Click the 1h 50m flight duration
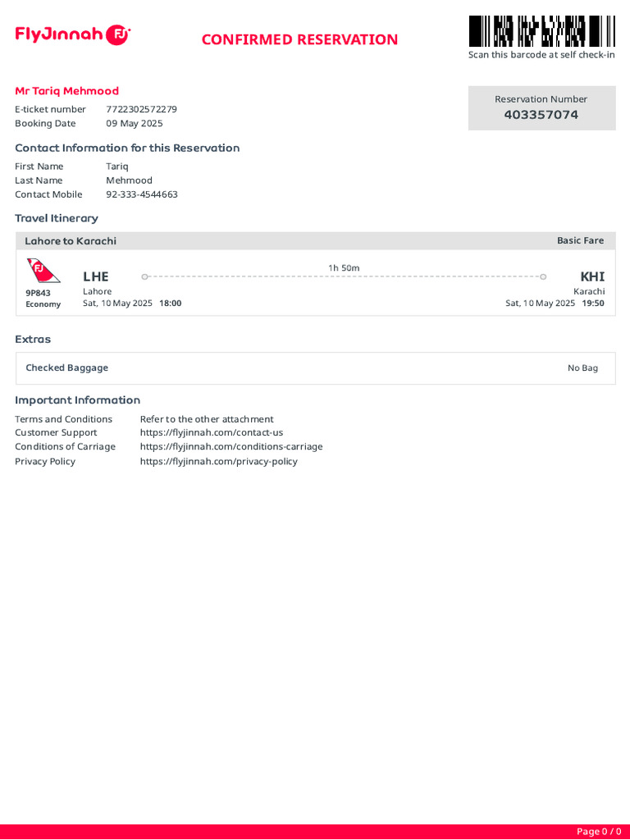Screen dimensions: 630x840 click(x=344, y=267)
